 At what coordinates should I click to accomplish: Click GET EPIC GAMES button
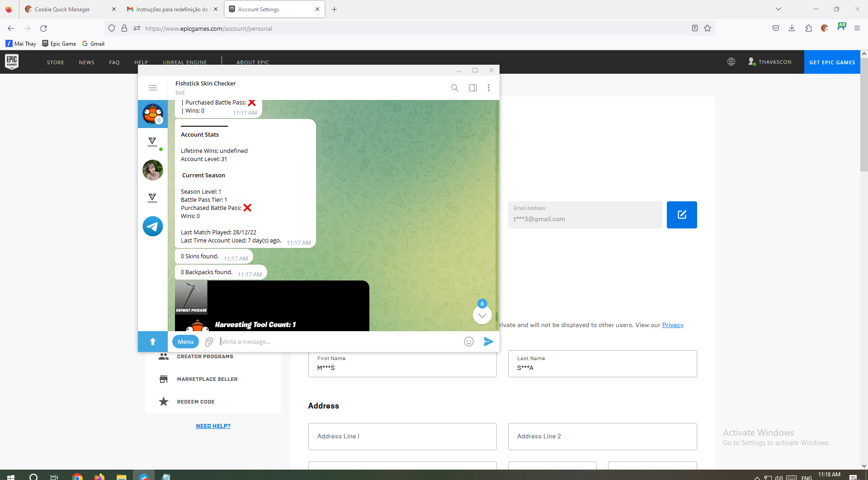coord(832,62)
